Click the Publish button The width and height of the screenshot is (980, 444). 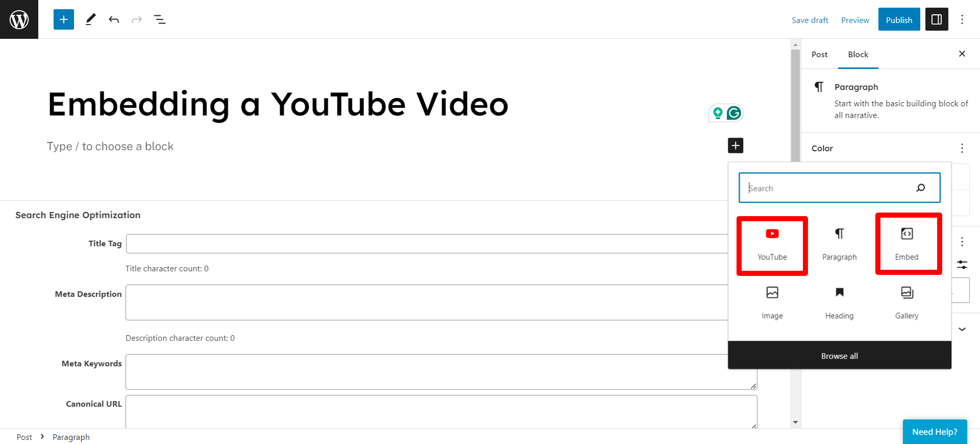coord(899,19)
